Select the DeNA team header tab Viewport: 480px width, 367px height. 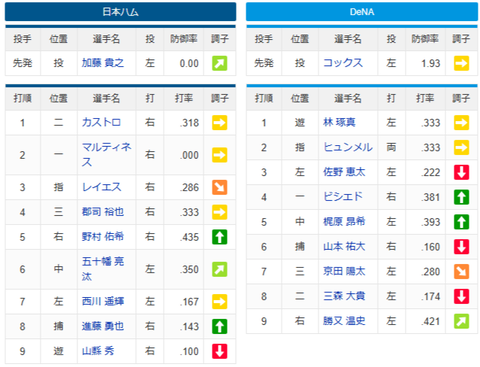click(x=362, y=12)
